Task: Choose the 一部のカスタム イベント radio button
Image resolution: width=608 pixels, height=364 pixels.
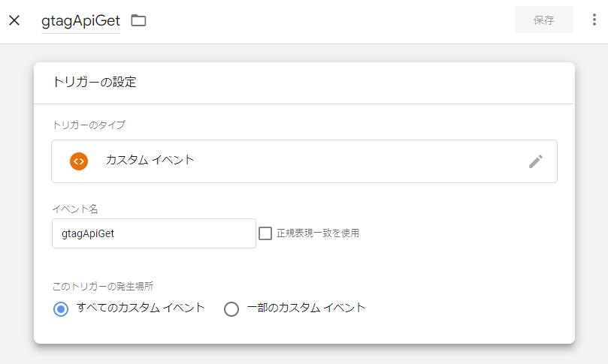Action: [x=231, y=308]
